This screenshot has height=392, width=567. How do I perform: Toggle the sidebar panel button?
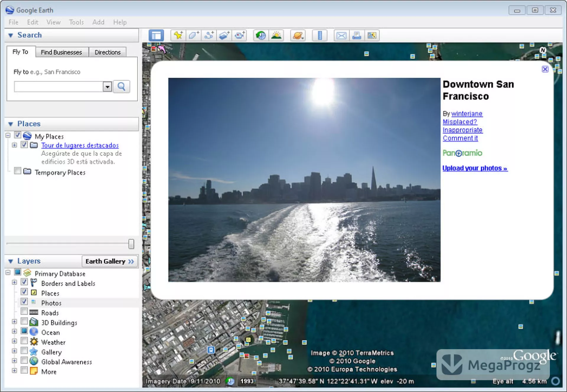point(156,35)
